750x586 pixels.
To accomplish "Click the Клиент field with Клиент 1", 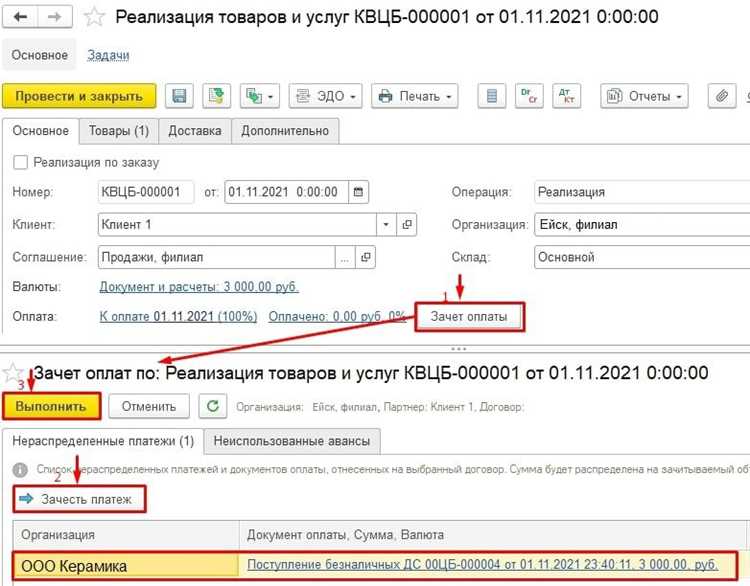I will point(237,224).
